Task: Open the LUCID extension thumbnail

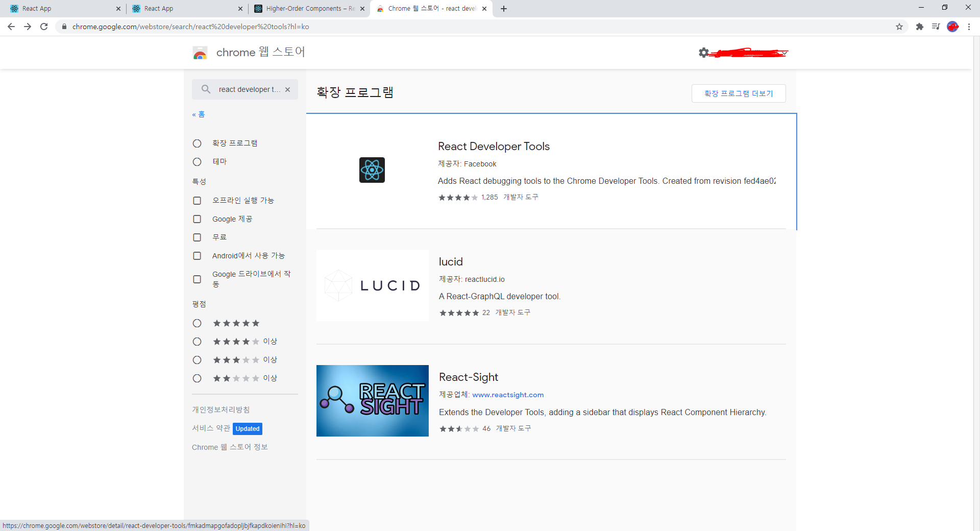Action: point(373,285)
